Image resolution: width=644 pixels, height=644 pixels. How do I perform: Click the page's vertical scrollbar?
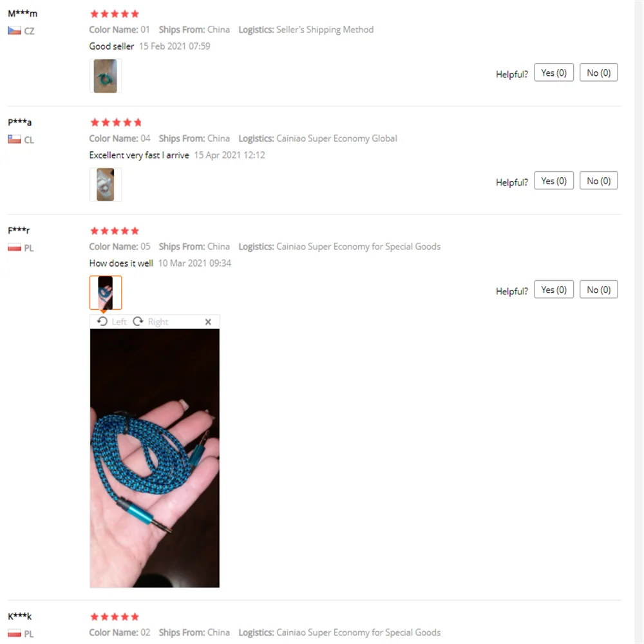pyautogui.click(x=639, y=322)
